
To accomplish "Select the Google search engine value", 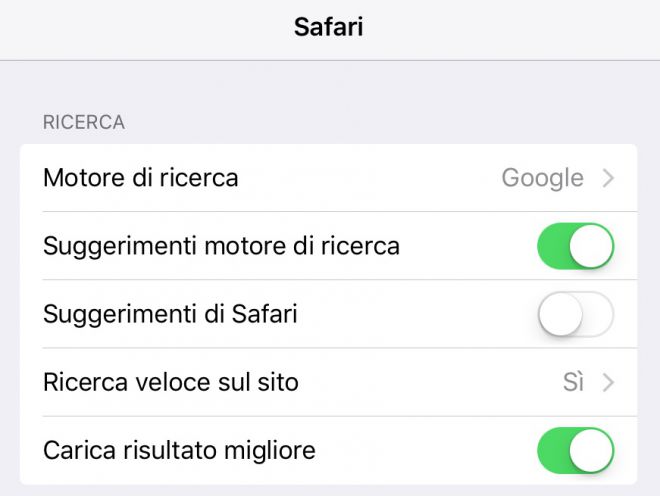I will click(543, 178).
